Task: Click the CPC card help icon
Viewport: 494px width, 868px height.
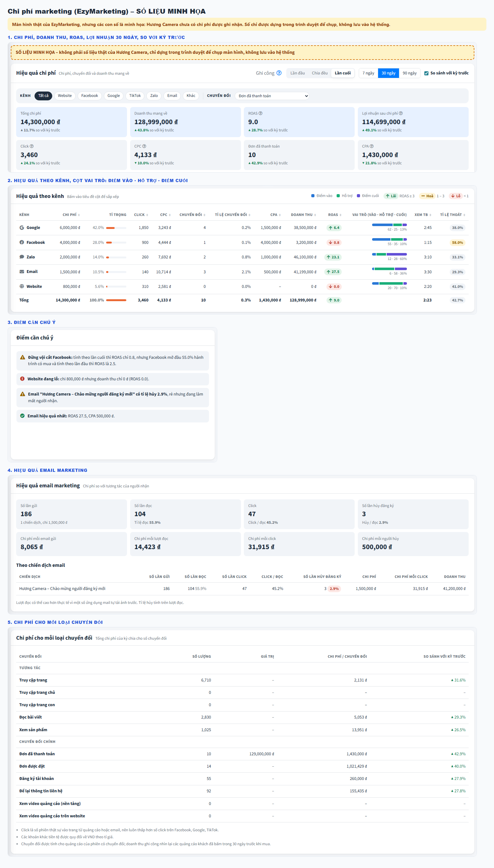Action: (144, 146)
